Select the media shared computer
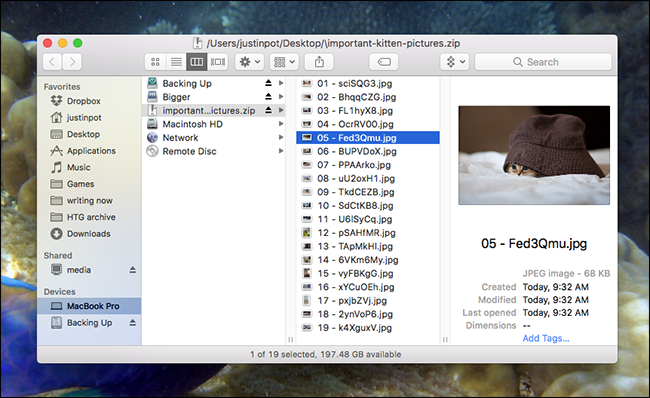The image size is (650, 398). click(x=79, y=270)
